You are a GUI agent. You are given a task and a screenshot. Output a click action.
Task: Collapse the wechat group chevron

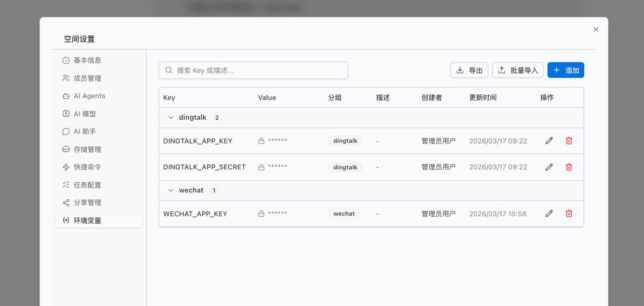click(171, 190)
